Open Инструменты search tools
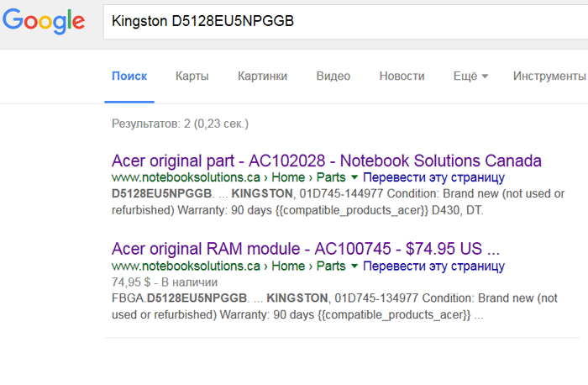Viewport: 588px width, 385px height. (549, 76)
